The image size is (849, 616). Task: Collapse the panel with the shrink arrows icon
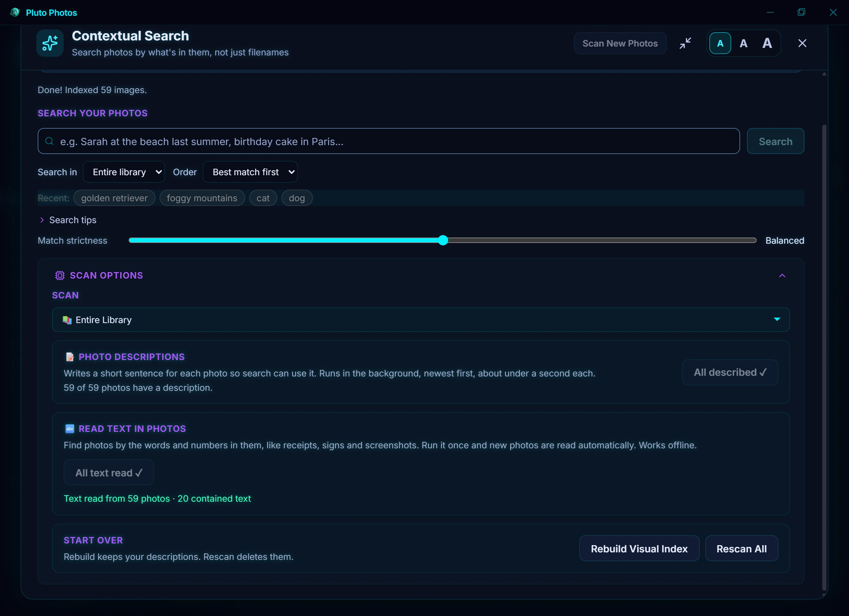coord(685,43)
